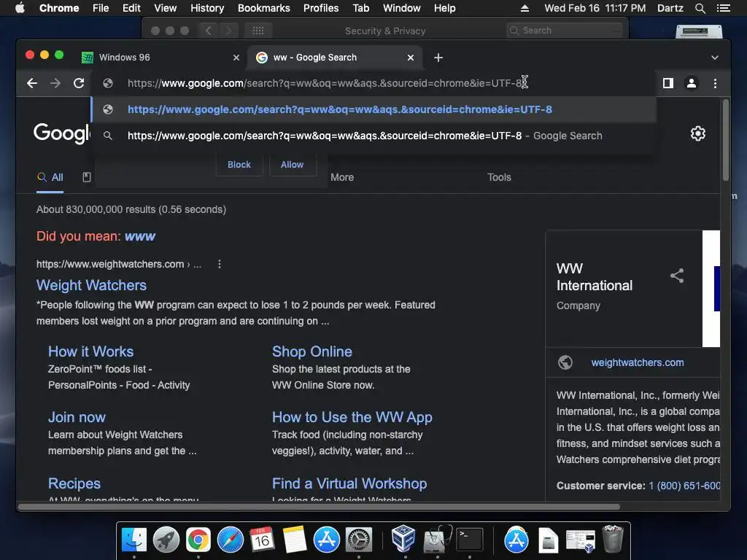The width and height of the screenshot is (747, 560).
Task: Select the URL suggestion labeled Google Search
Action: click(x=373, y=136)
